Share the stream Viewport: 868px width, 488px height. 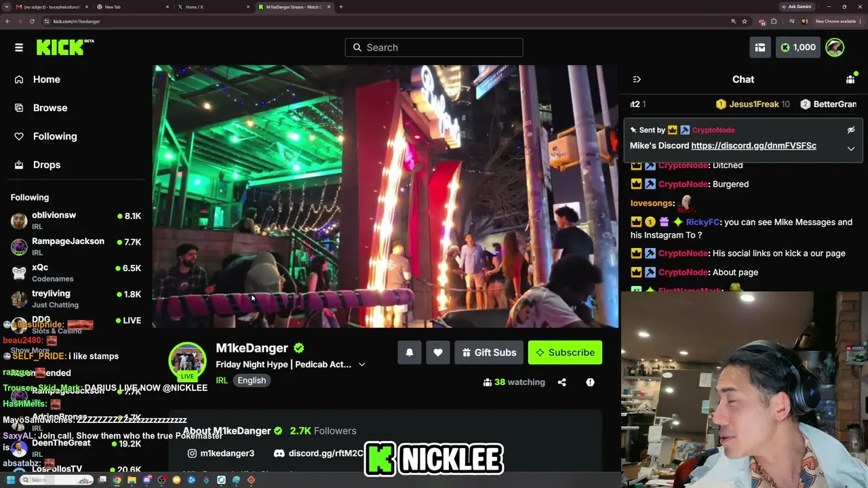coord(561,382)
